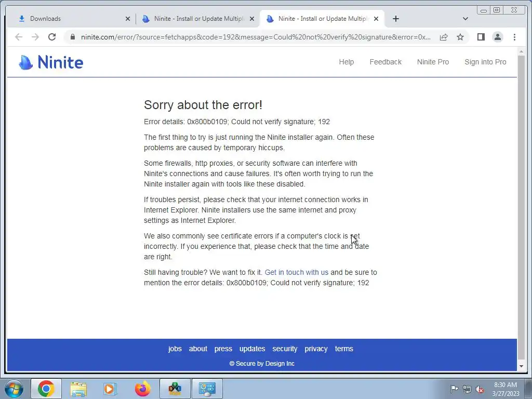This screenshot has height=399, width=532.
Task: Close the middle Ninite tab
Action: pyautogui.click(x=252, y=19)
